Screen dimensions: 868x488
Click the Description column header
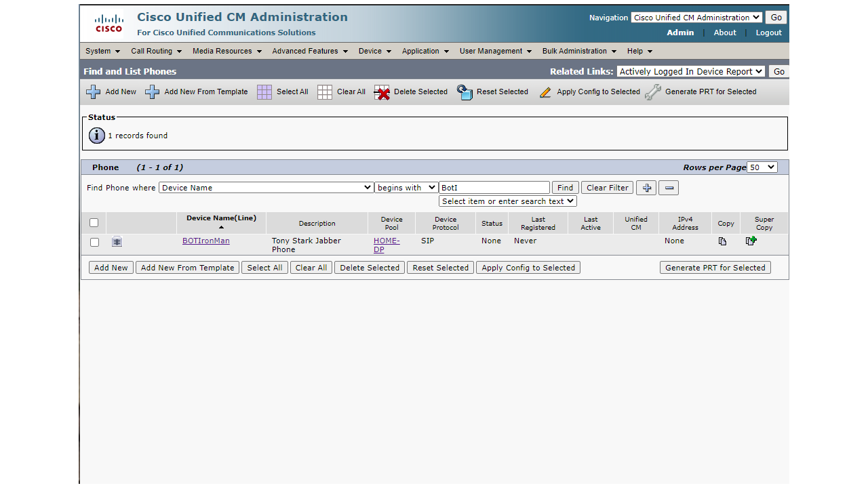pyautogui.click(x=317, y=224)
